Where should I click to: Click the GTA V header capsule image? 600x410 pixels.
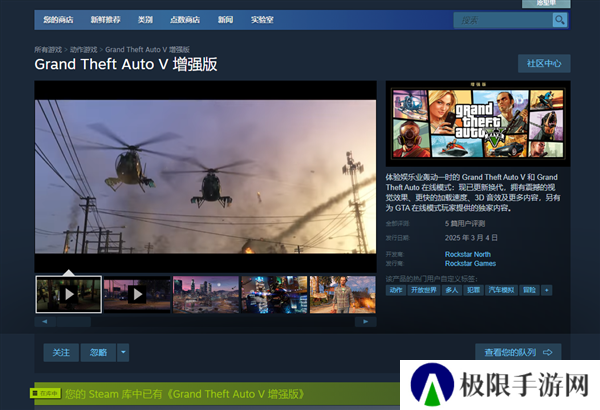[478, 123]
